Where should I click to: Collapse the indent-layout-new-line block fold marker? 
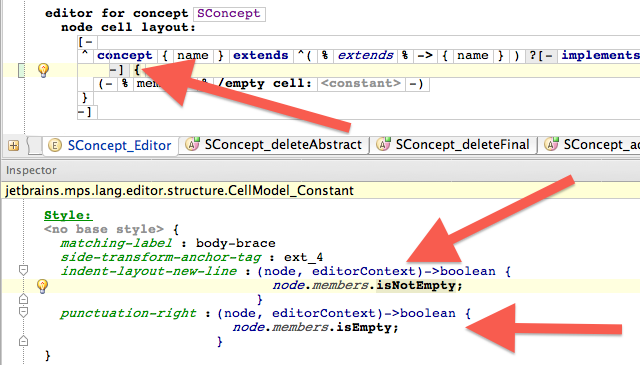[24, 270]
